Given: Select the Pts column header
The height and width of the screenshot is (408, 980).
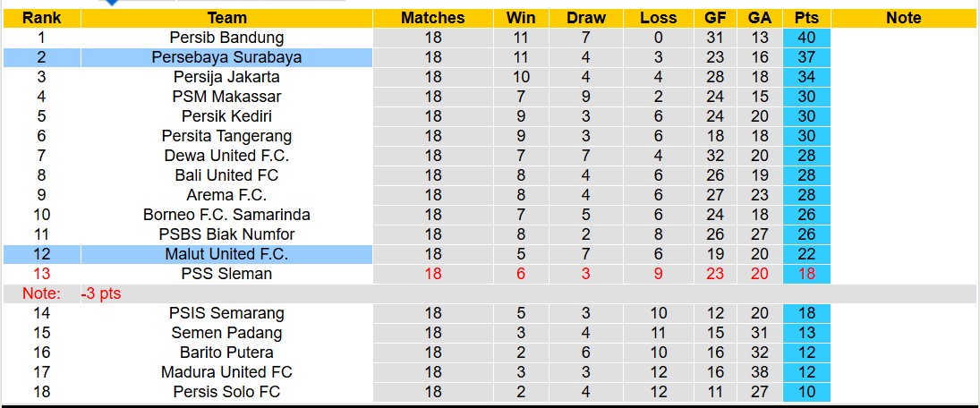Looking at the screenshot, I should pos(806,18).
